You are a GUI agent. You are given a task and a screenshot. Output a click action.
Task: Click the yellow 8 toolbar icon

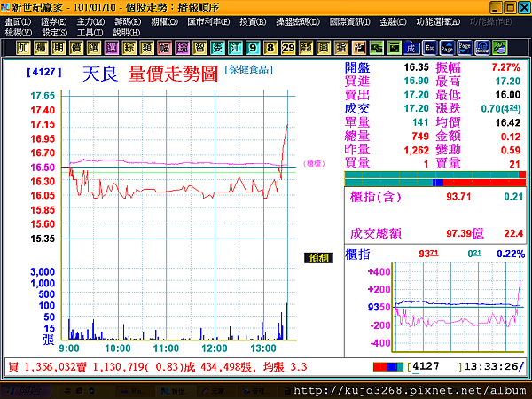[x=270, y=48]
